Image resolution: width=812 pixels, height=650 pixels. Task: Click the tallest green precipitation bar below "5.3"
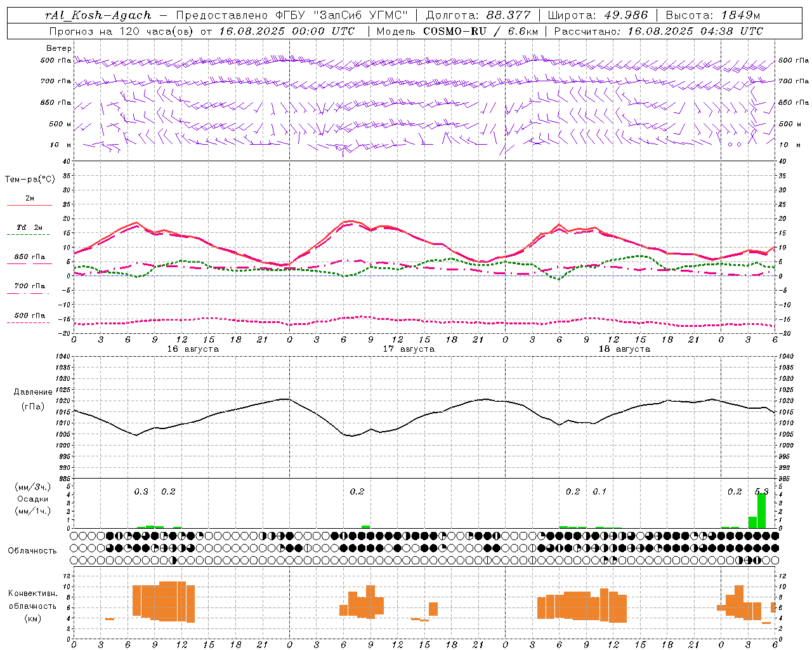[x=761, y=510]
